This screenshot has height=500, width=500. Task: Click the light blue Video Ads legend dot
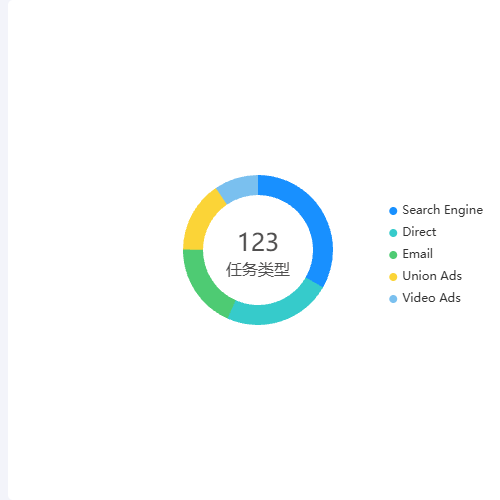click(x=393, y=299)
